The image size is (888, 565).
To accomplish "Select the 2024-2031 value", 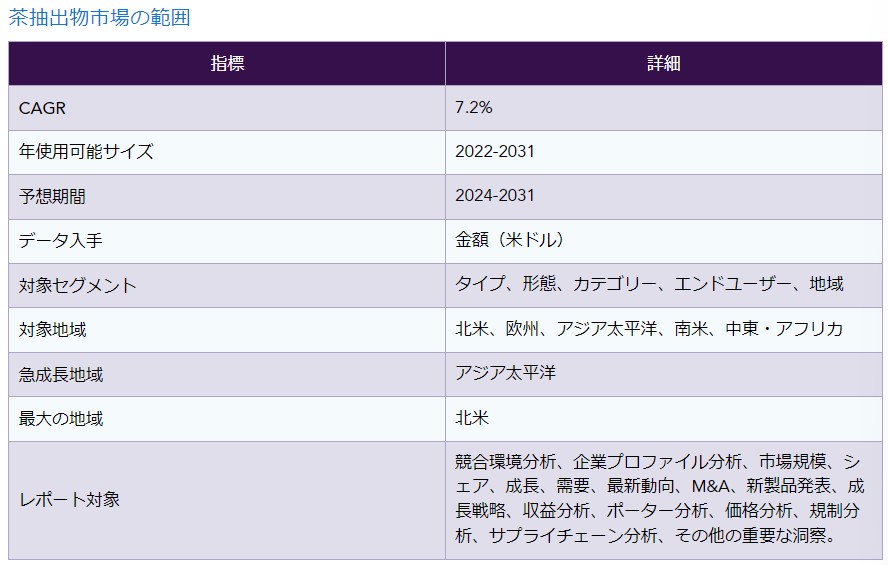I will tap(495, 196).
